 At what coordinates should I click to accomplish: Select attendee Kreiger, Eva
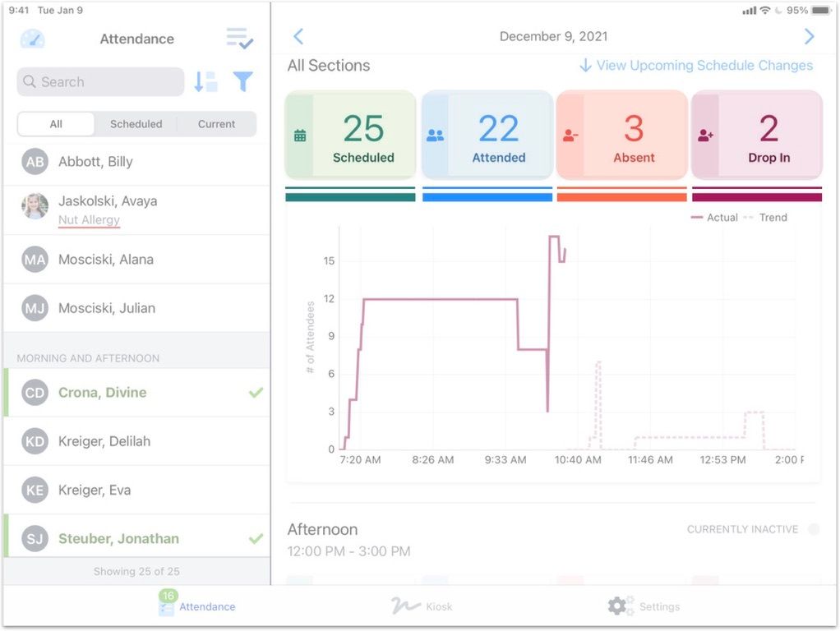coord(136,491)
